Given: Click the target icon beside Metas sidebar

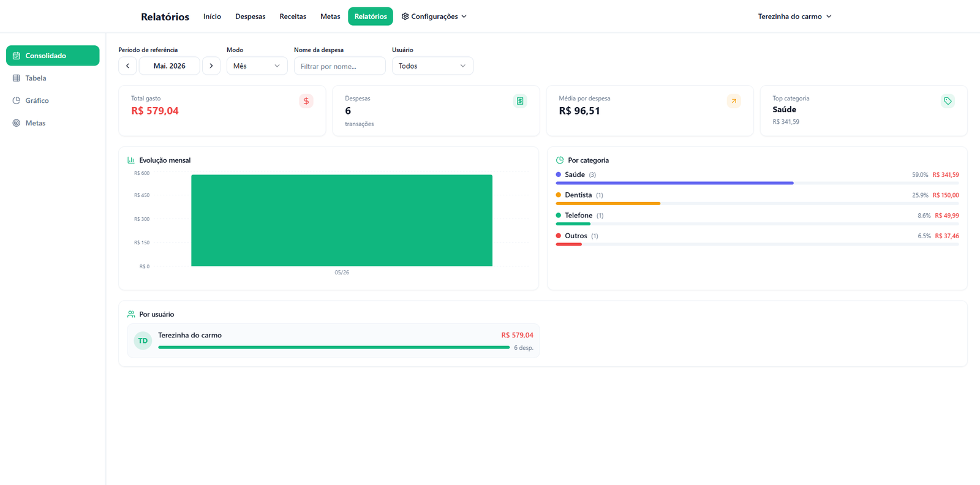Looking at the screenshot, I should 17,123.
